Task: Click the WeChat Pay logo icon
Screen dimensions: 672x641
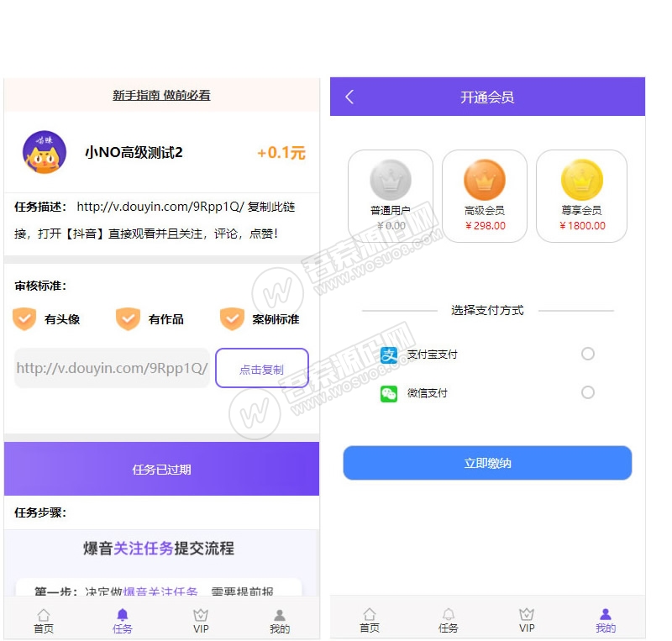Action: (389, 393)
